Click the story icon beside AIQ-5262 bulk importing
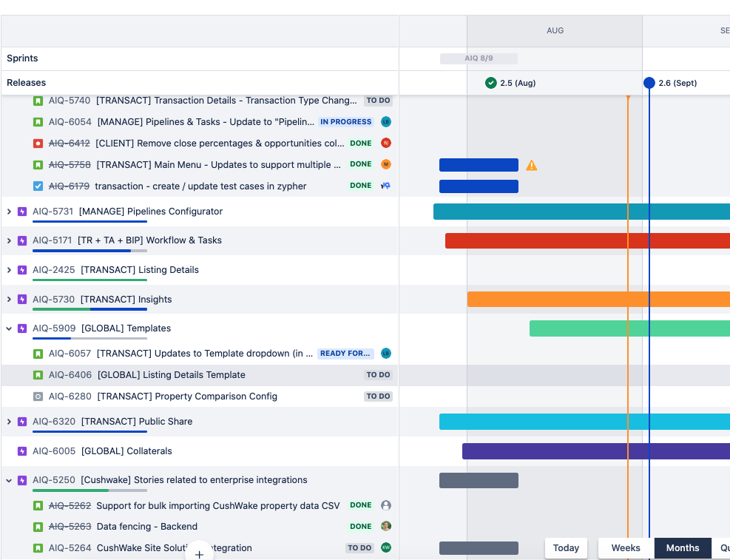 coord(38,505)
